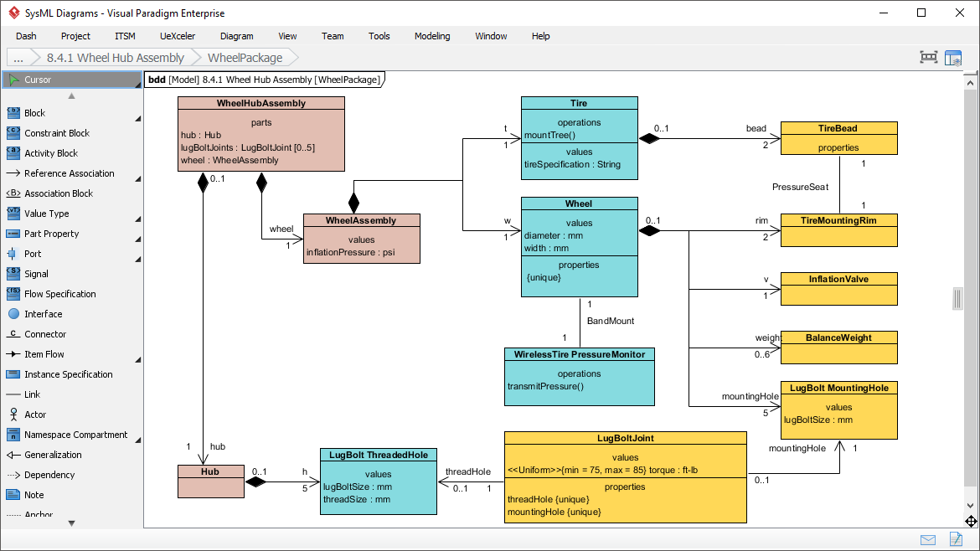Select the Generalization tool
This screenshot has width=980, height=551.
(49, 454)
